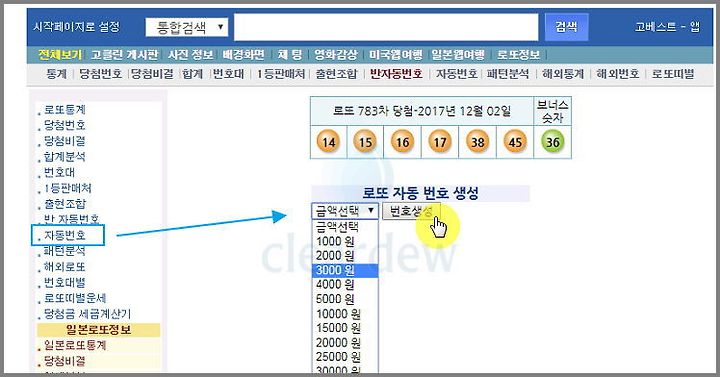Open 당첨비결 in the upper sidebar list
720x377 pixels.
tap(65, 141)
